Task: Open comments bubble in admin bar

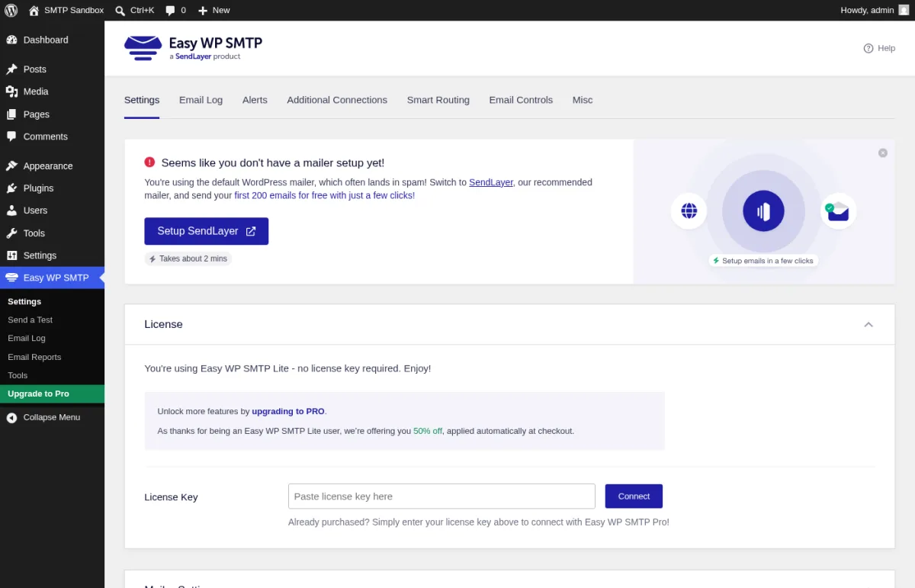Action: click(175, 10)
